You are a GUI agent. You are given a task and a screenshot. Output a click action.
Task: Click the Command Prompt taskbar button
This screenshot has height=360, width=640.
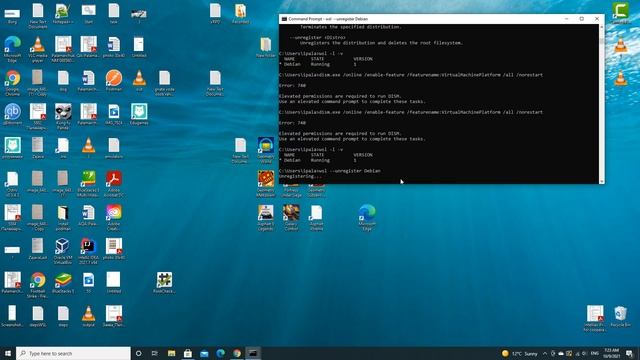253,353
